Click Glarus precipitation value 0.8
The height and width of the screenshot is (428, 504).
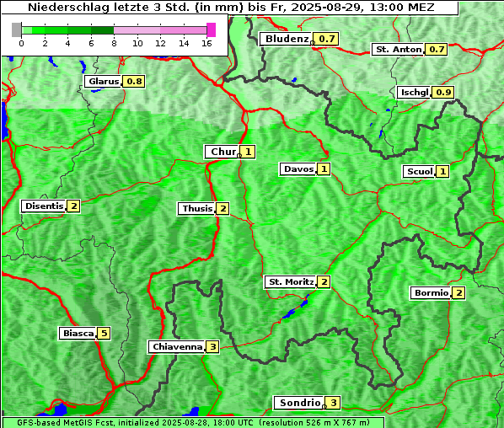tap(134, 81)
